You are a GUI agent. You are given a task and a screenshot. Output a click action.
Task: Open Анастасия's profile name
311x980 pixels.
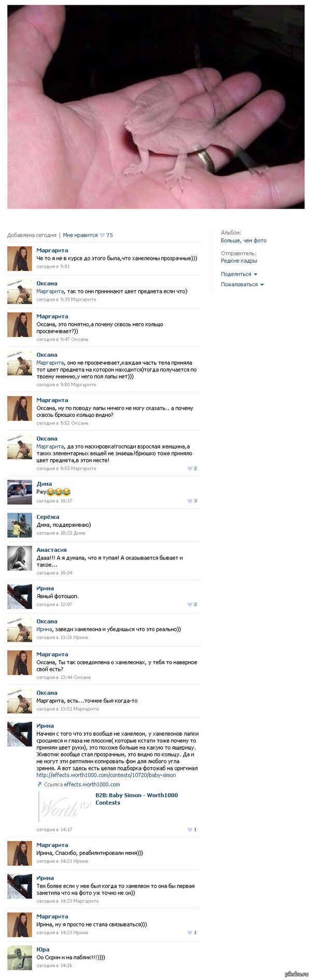pos(51,550)
